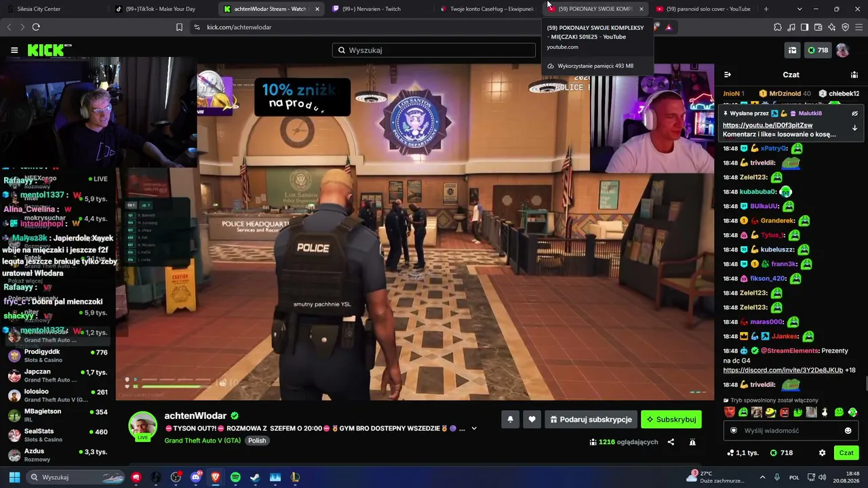Close the achtenWlodar Stream tab
The height and width of the screenshot is (488, 868).
[x=317, y=9]
